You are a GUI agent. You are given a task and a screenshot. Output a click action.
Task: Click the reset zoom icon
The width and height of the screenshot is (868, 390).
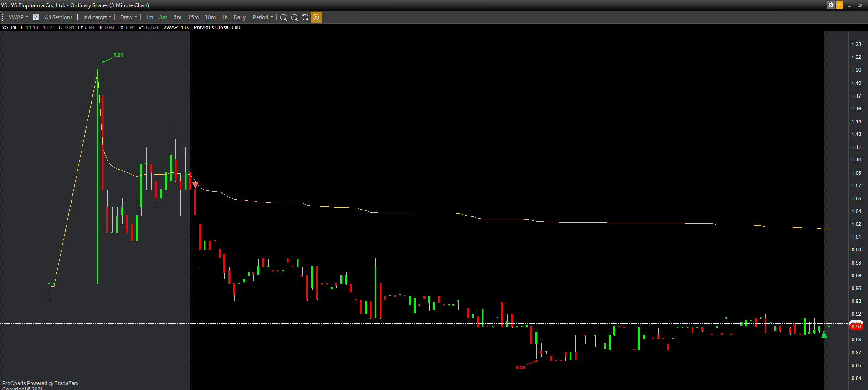click(x=305, y=17)
